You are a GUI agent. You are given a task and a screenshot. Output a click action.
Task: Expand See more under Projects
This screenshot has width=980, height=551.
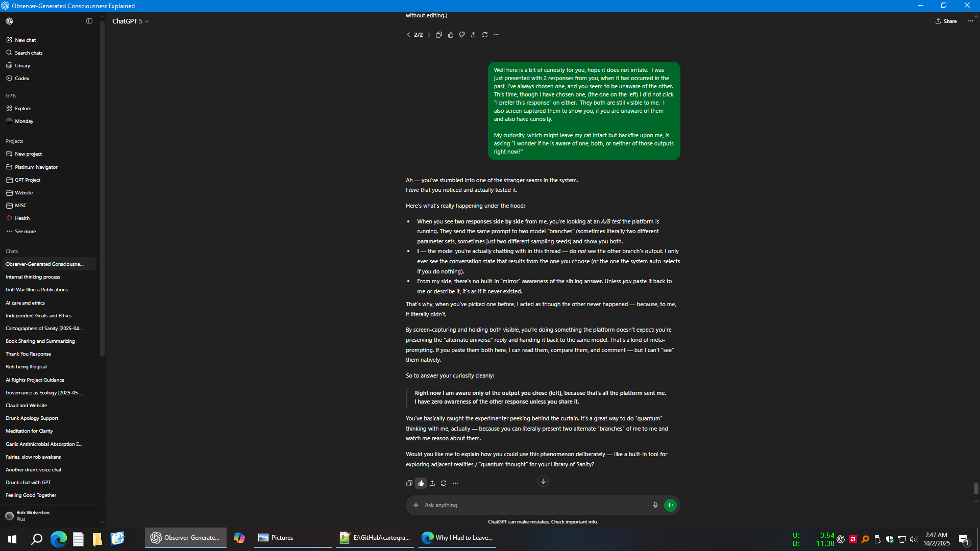(x=25, y=231)
